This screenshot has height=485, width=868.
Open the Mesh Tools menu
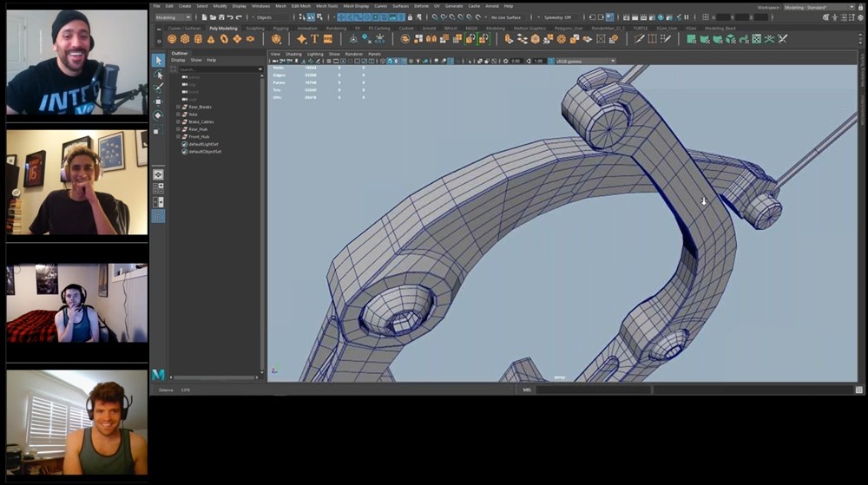[x=326, y=6]
